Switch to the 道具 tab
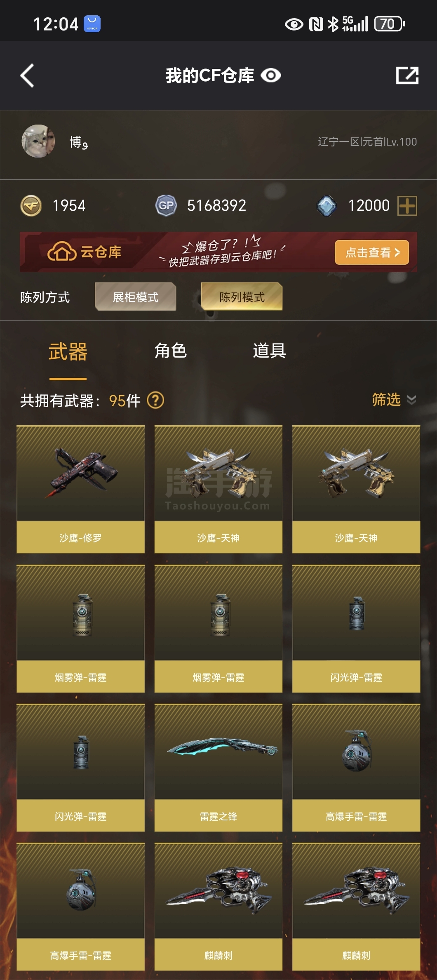The width and height of the screenshot is (437, 980). coord(269,351)
